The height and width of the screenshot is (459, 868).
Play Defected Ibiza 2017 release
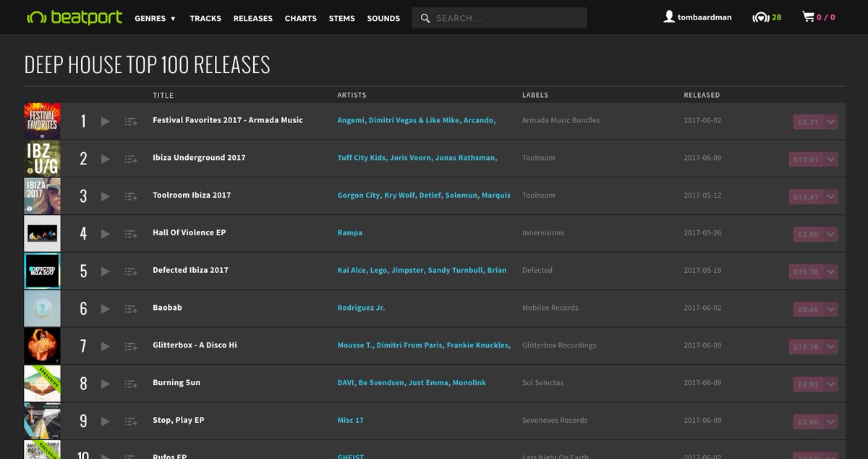(106, 271)
